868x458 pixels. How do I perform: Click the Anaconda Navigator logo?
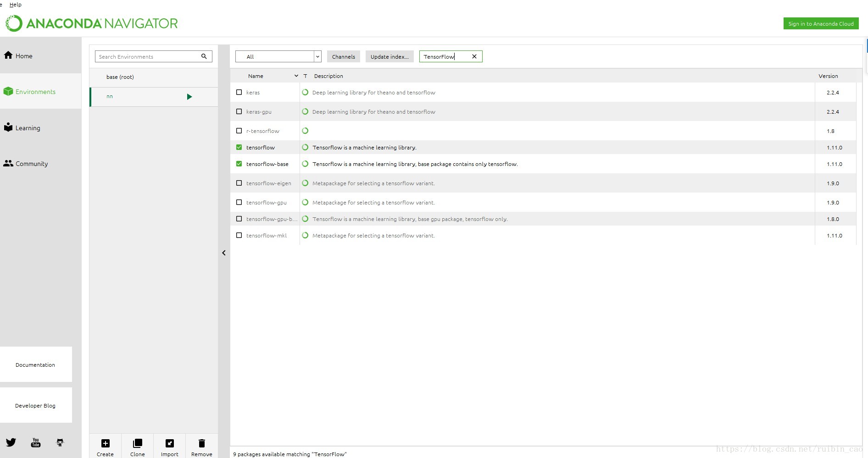pyautogui.click(x=91, y=23)
